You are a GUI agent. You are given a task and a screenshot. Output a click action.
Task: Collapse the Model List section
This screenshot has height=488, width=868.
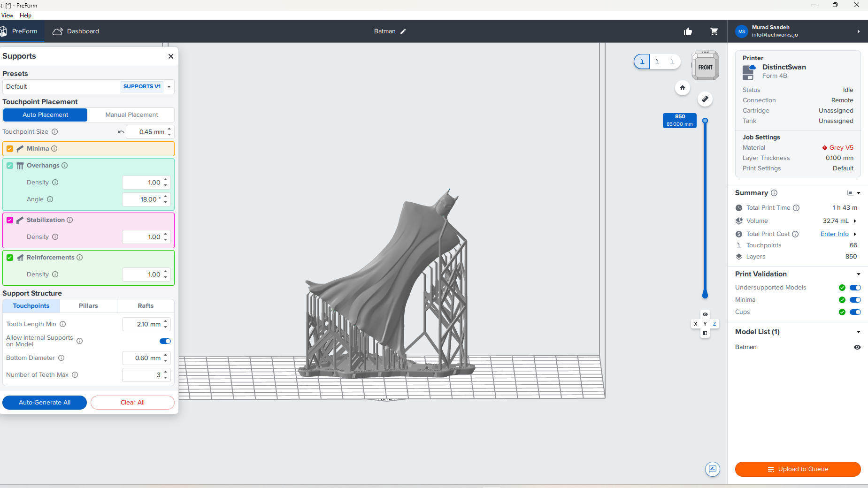[859, 332]
